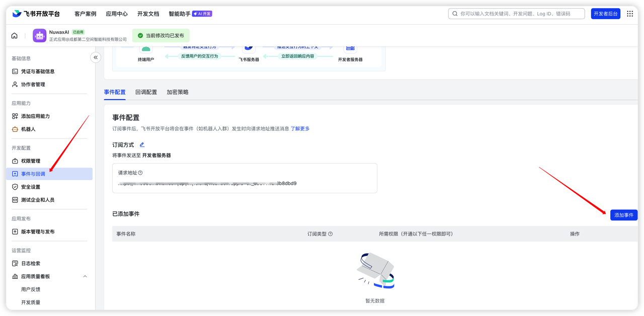The image size is (644, 316).
Task: Open the home icon
Action: pos(14,36)
